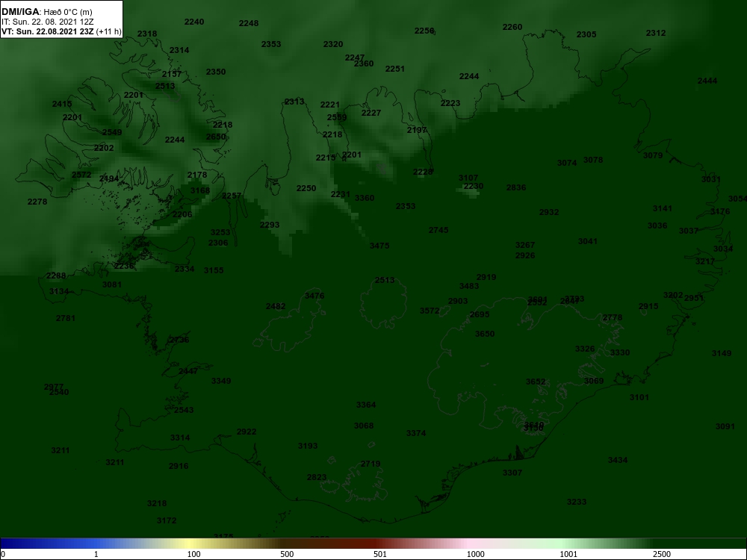
Task: Select the 2836 height value
Action: [516, 187]
